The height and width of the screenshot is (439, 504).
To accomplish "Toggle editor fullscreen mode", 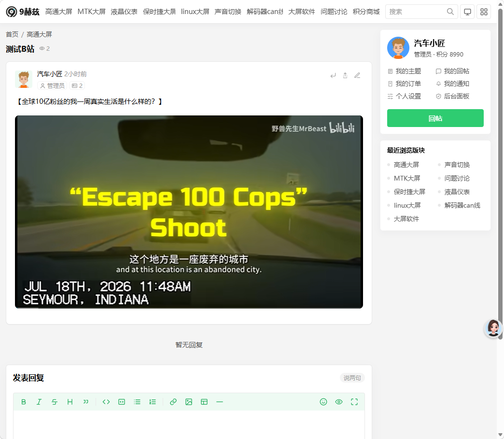I will tap(354, 402).
